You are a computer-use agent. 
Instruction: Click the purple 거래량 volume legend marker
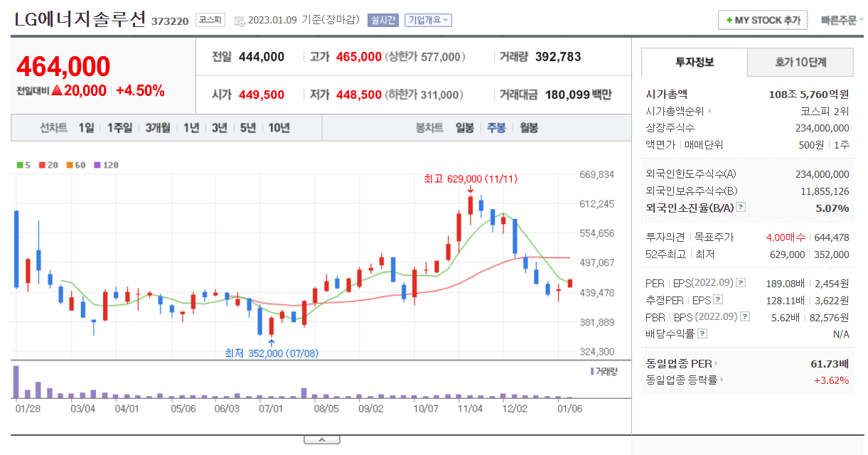(591, 371)
